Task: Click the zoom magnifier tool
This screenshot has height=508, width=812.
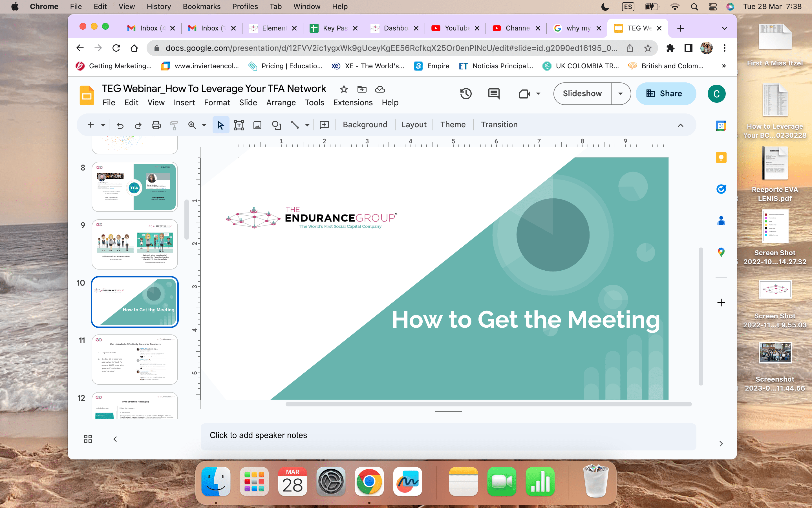Action: click(192, 125)
